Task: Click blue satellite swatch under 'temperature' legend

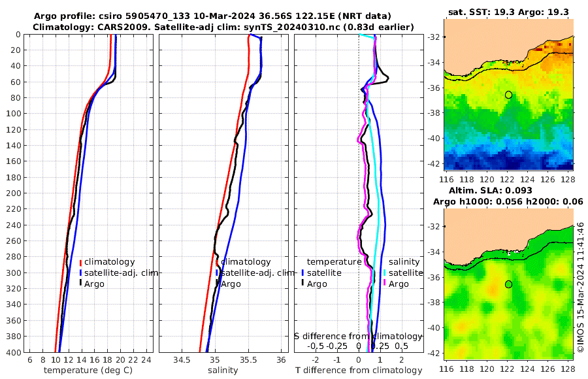Action: pos(302,273)
